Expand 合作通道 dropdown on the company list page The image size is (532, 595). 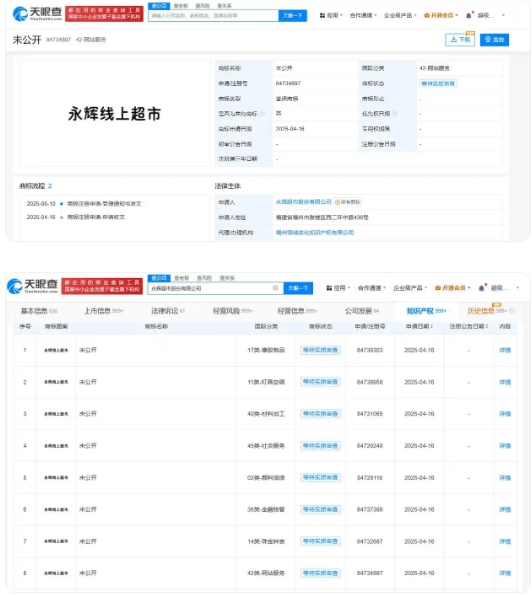click(x=371, y=288)
